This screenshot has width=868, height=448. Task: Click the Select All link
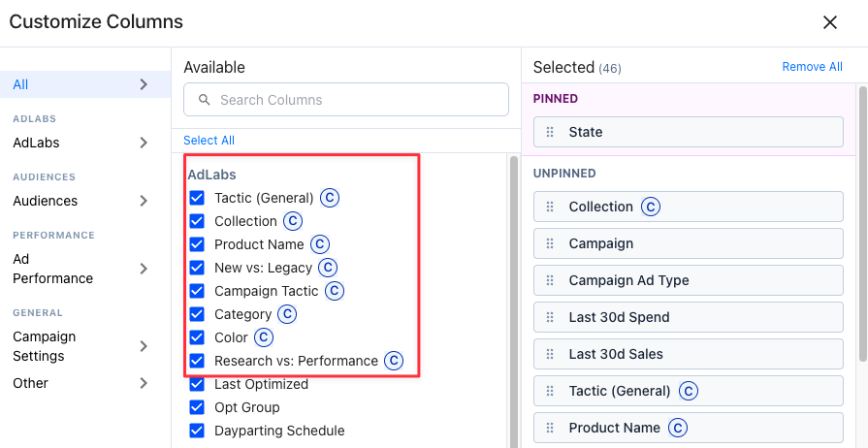209,140
